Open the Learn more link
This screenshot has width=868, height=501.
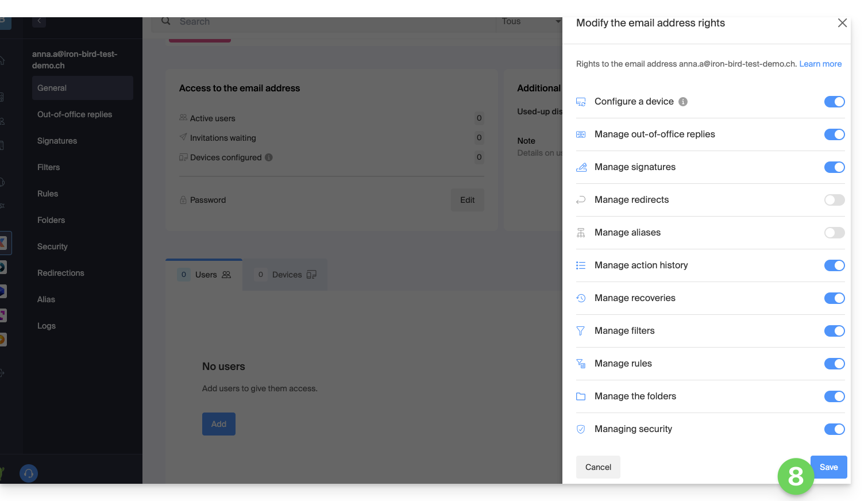point(820,64)
